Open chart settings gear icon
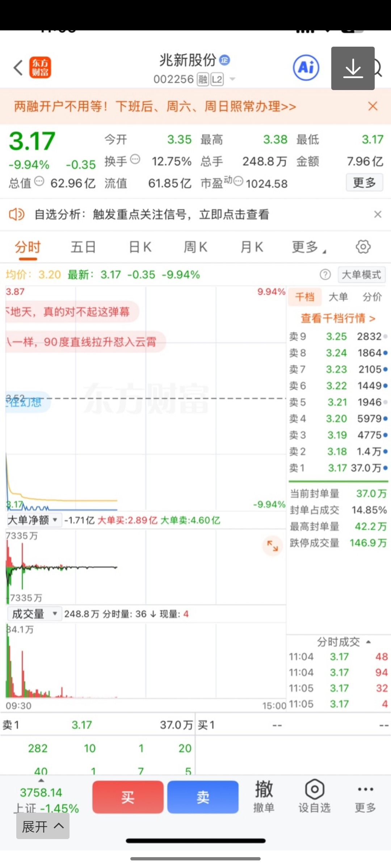Viewport: 391px width, 868px height. click(x=363, y=247)
